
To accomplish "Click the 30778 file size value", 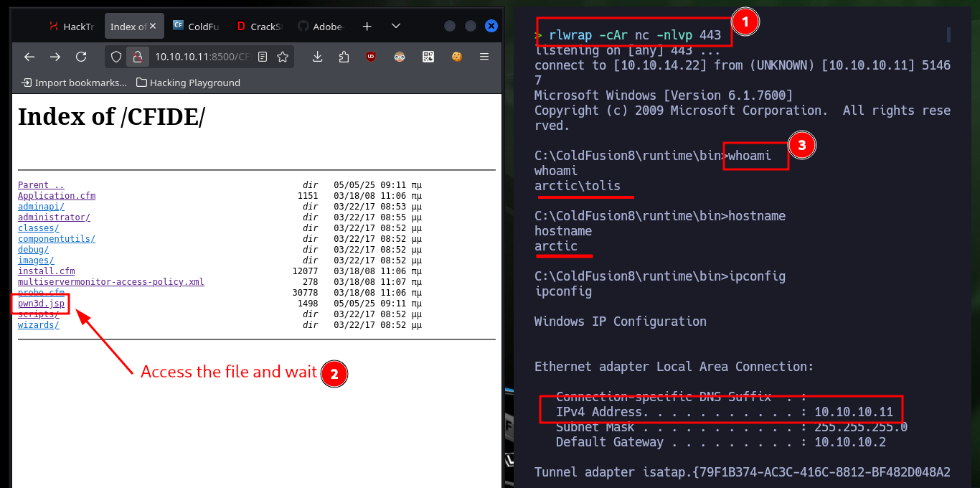I will [x=305, y=293].
